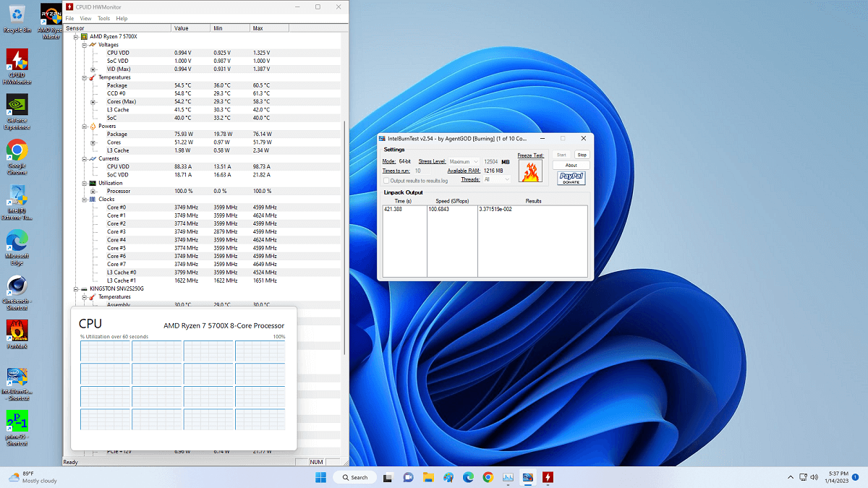
Task: Switch to Task Manager taskbar icon
Action: 508,477
